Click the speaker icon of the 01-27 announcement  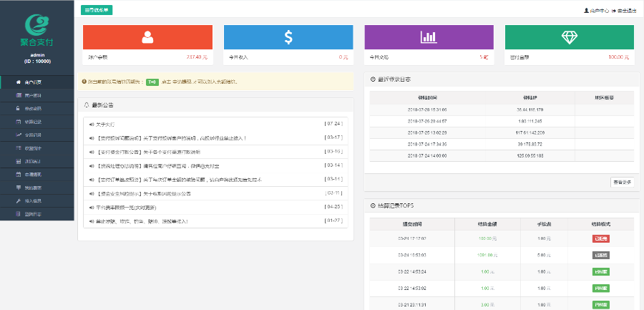pyautogui.click(x=92, y=221)
